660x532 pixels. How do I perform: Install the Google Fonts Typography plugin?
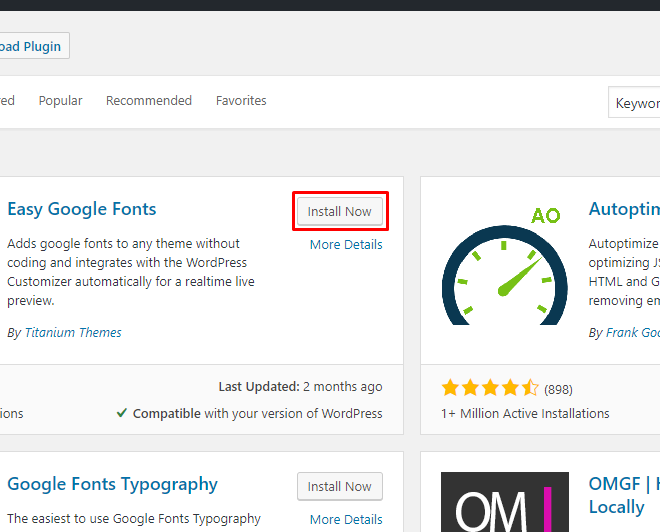click(340, 487)
